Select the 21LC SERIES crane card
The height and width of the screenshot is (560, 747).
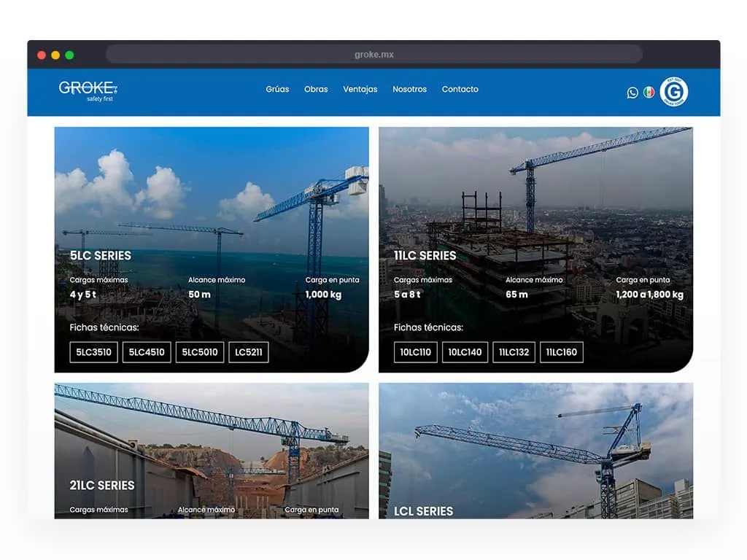pos(212,452)
